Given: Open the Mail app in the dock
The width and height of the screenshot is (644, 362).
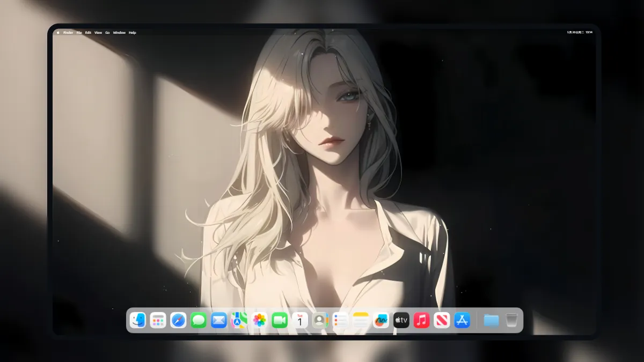Looking at the screenshot, I should tap(219, 321).
